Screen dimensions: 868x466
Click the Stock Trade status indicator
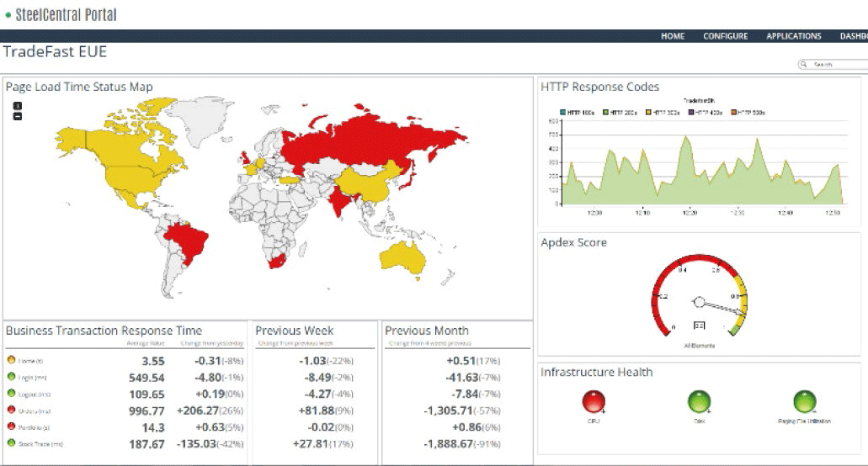coord(11,442)
